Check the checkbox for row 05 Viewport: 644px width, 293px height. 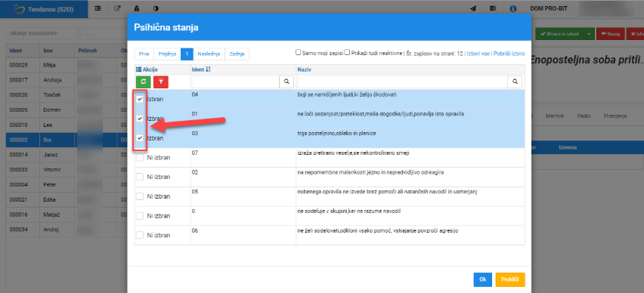click(140, 196)
